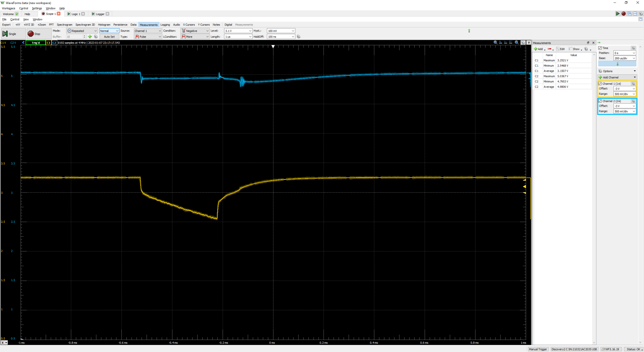Uncheck the Time checkbox
This screenshot has width=644, height=352.
pyautogui.click(x=600, y=48)
